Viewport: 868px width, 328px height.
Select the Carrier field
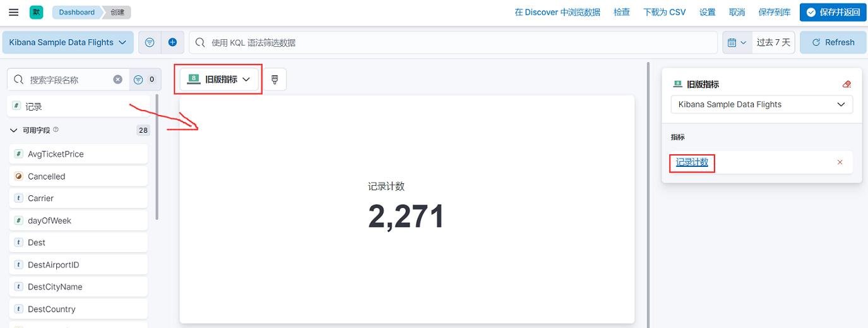pos(78,198)
